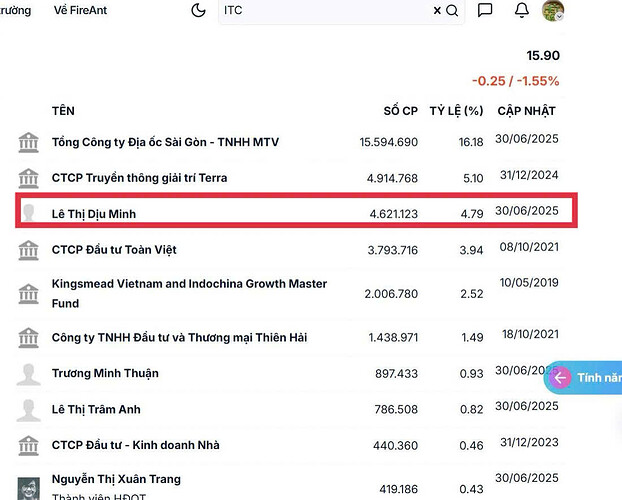
Task: Open the Về FireAnt menu
Action: pos(80,10)
